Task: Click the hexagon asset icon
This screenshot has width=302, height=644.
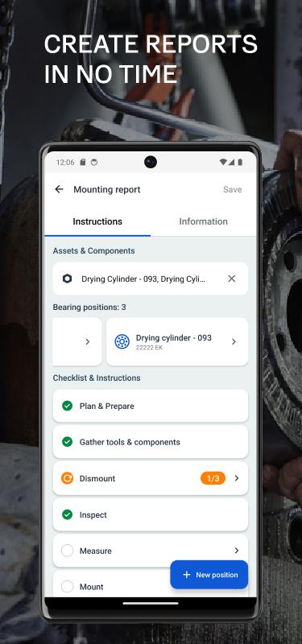Action: click(68, 279)
